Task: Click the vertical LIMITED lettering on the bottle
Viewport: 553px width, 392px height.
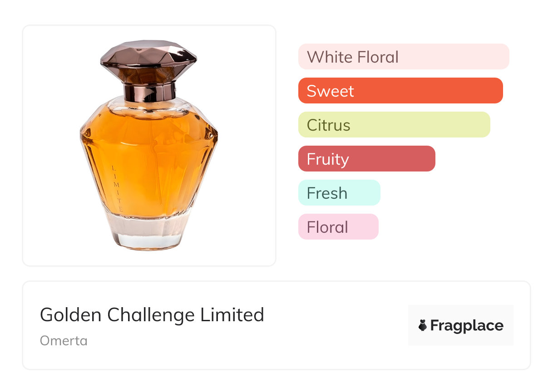Action: pyautogui.click(x=116, y=189)
